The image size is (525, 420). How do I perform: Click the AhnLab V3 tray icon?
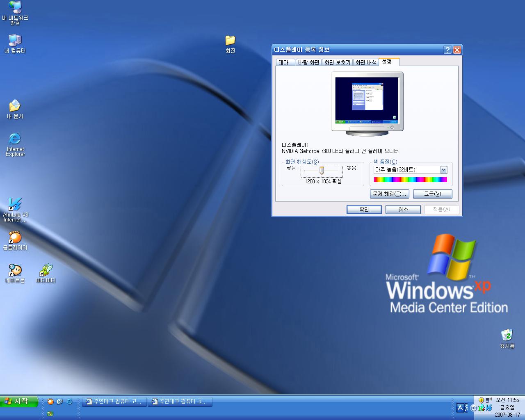pos(488,408)
